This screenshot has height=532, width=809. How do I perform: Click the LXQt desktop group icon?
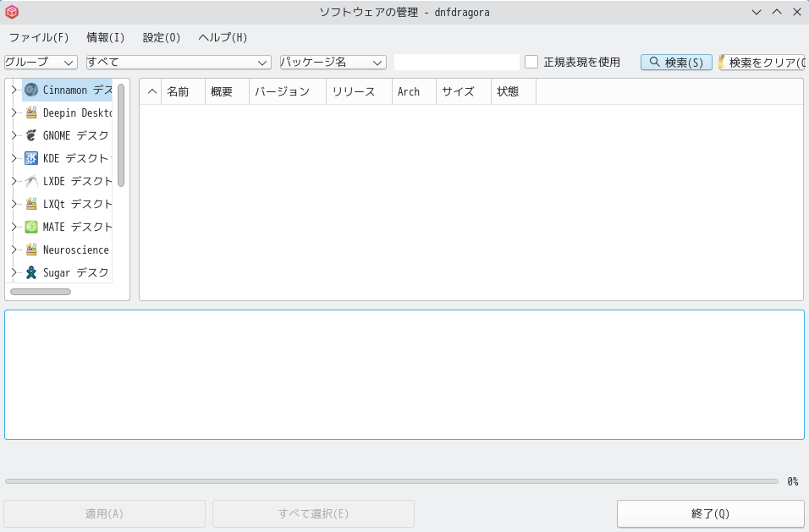point(31,204)
